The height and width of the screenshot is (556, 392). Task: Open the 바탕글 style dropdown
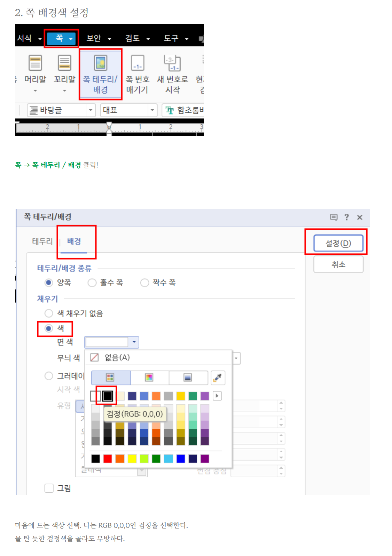click(61, 110)
